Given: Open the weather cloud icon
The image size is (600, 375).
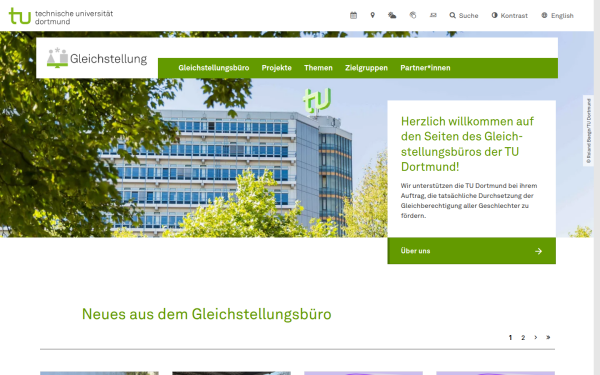Looking at the screenshot, I should 392,15.
